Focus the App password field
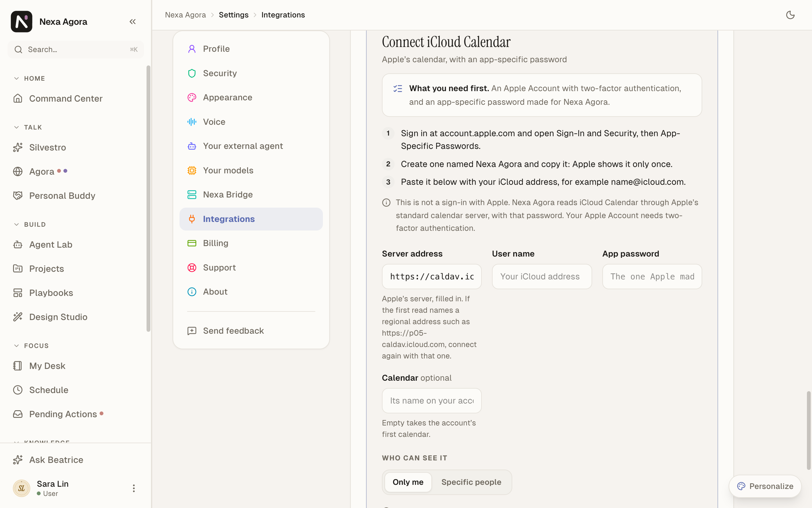 point(652,277)
